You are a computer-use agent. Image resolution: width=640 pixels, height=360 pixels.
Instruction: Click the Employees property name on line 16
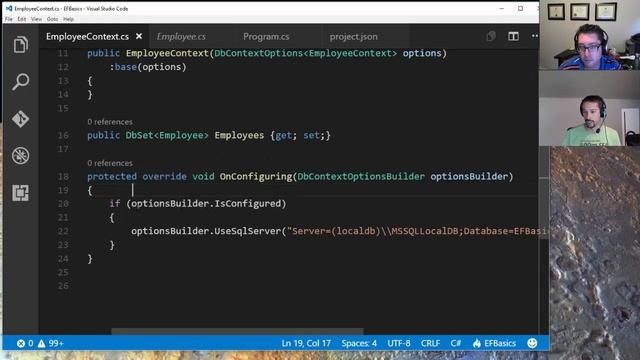pyautogui.click(x=239, y=135)
